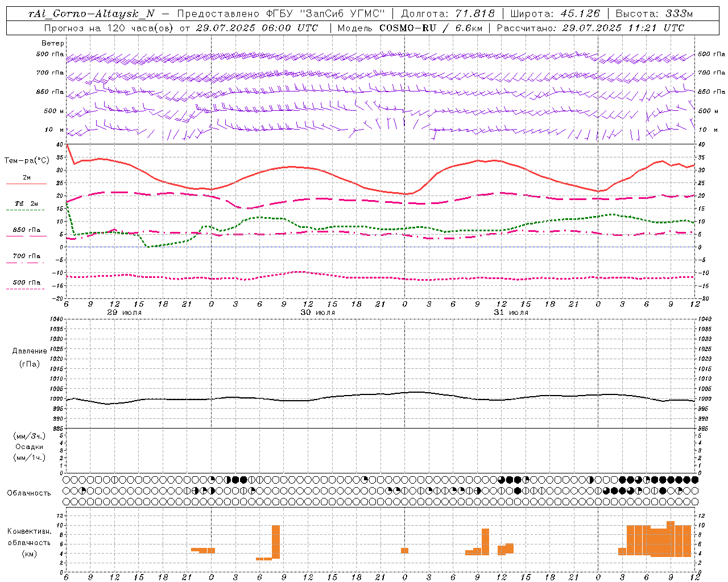
Task: Click the Давление pressure panel label
Action: [30, 351]
